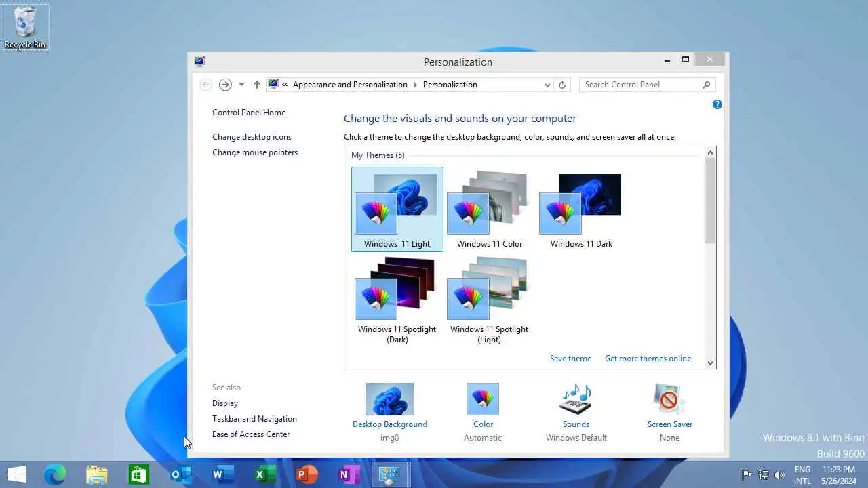The width and height of the screenshot is (868, 488).
Task: Open the volume speaker tray icon
Action: coord(780,474)
